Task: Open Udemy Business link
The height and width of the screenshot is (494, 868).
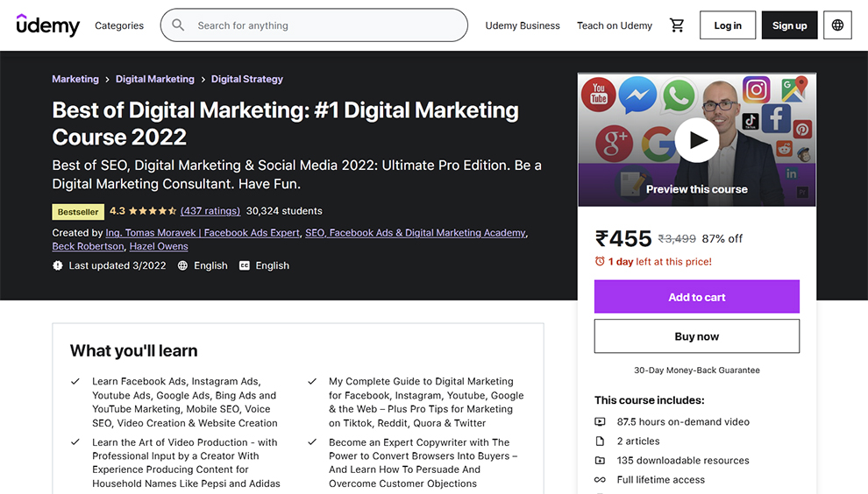Action: [523, 25]
